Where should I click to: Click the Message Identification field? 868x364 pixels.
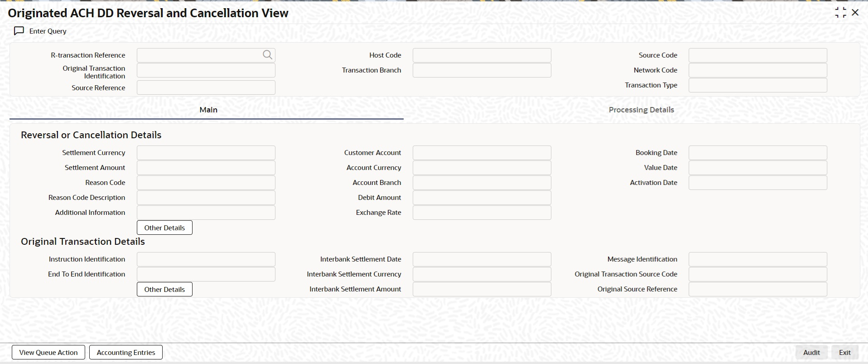pos(758,259)
